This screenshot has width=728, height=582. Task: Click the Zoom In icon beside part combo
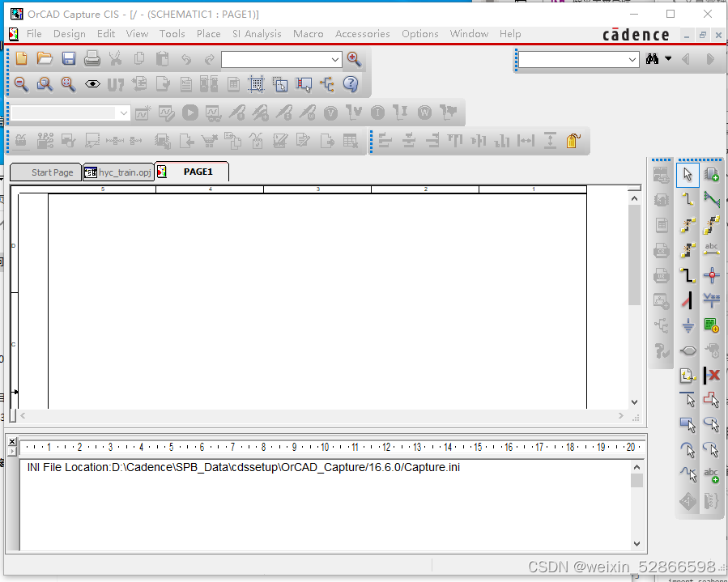[354, 59]
